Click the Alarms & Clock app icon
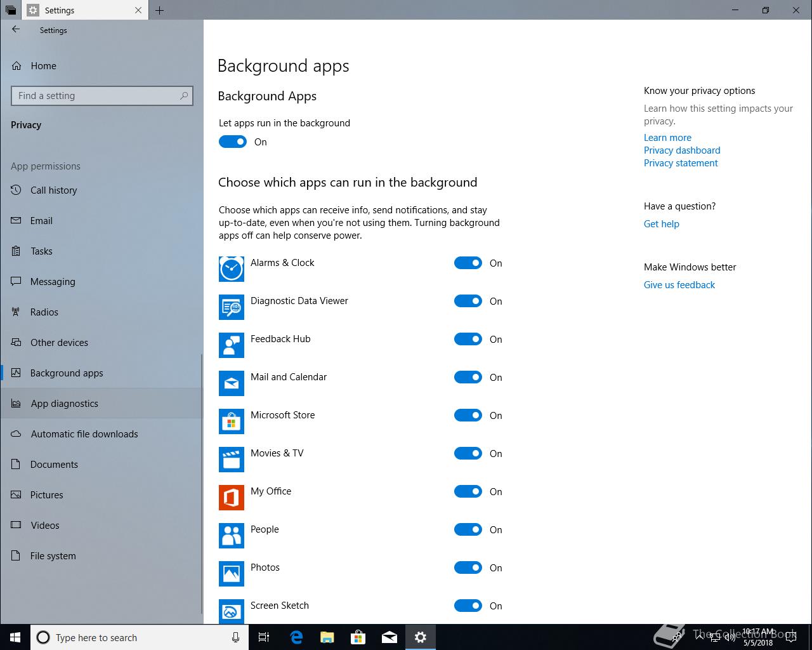 click(232, 269)
